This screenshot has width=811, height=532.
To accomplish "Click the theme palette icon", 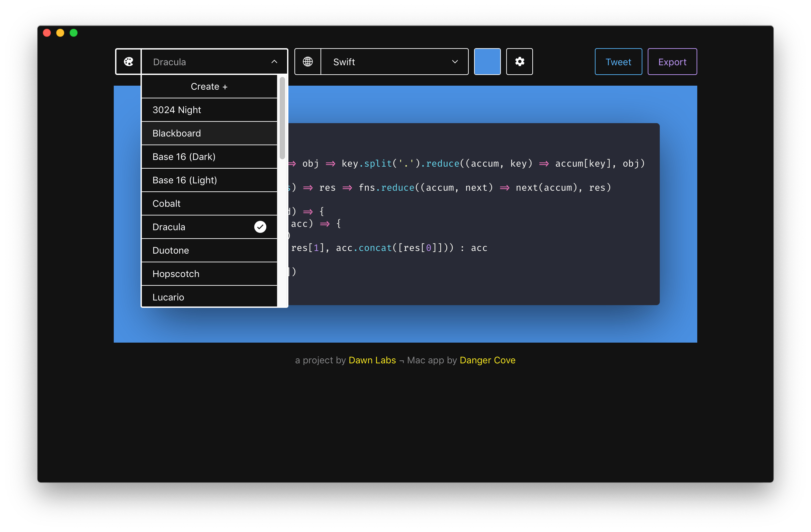I will pos(128,62).
